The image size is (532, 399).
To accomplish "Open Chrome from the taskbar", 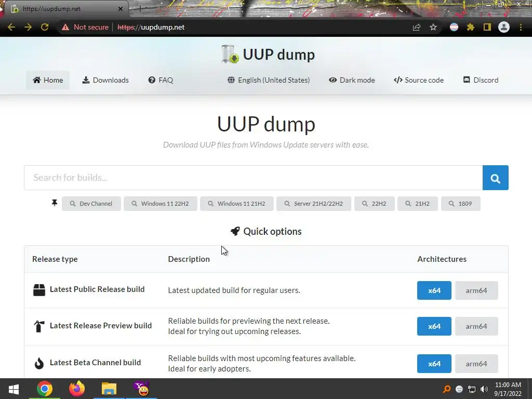I will tap(45, 389).
